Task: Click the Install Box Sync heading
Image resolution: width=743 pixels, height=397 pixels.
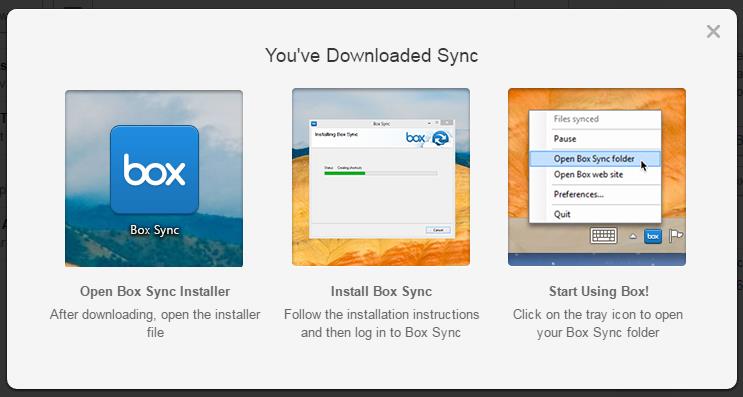Action: [x=381, y=291]
